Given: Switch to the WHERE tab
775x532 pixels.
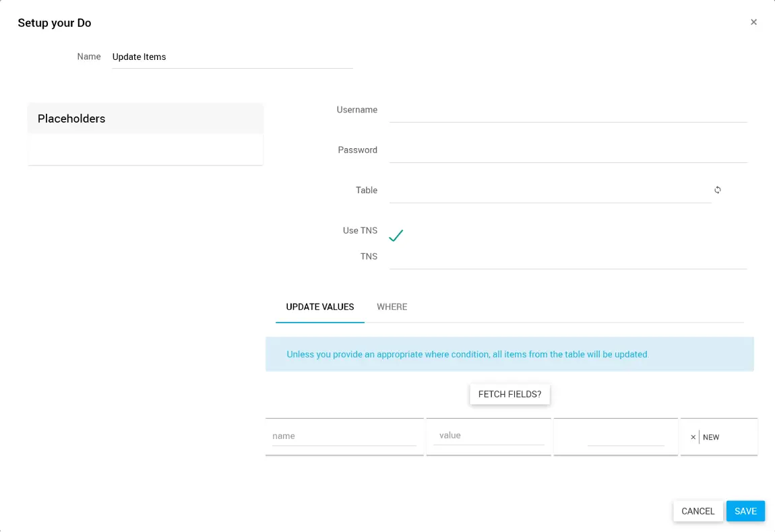Looking at the screenshot, I should click(x=392, y=307).
